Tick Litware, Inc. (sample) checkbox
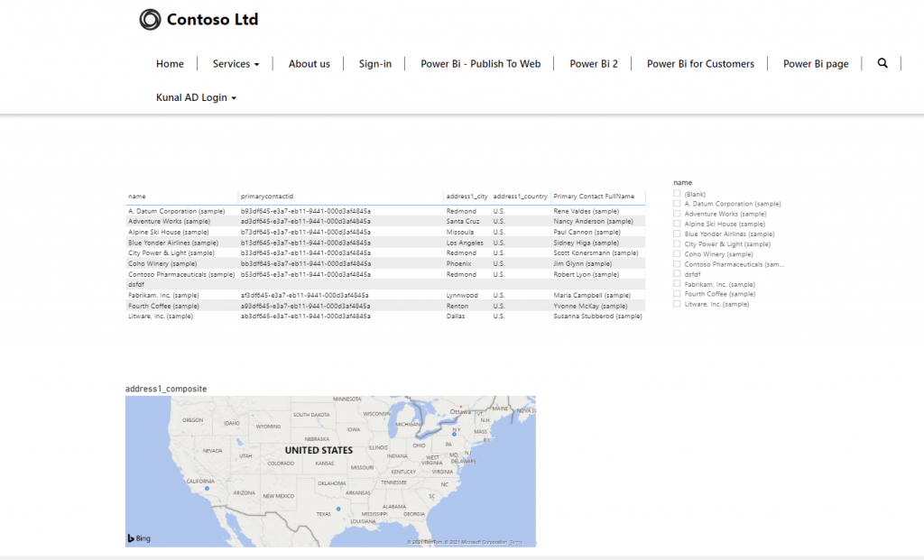Viewport: 924px width, 560px height. click(677, 303)
